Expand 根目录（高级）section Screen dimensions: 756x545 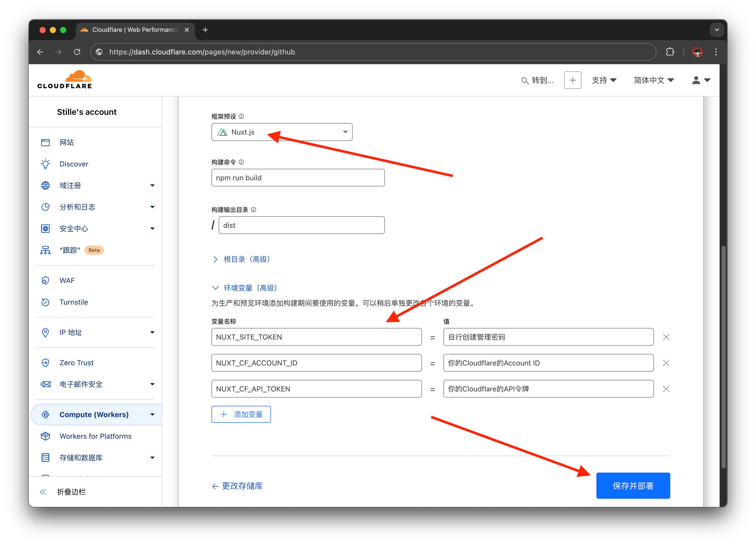coord(241,259)
